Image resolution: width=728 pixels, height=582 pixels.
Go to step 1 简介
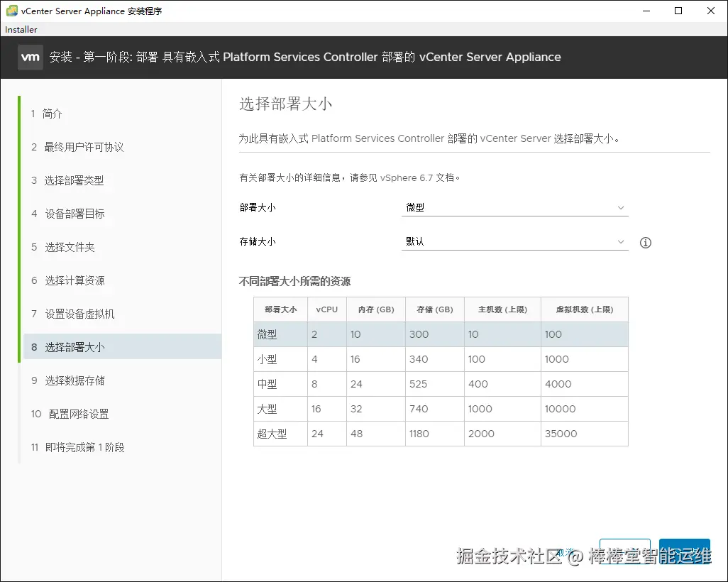pyautogui.click(x=46, y=114)
